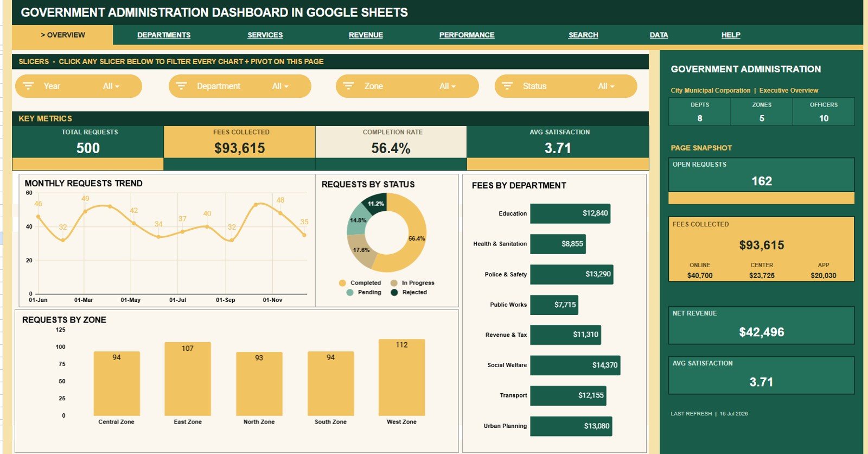Open the Data link
The image size is (868, 454).
[x=659, y=35]
